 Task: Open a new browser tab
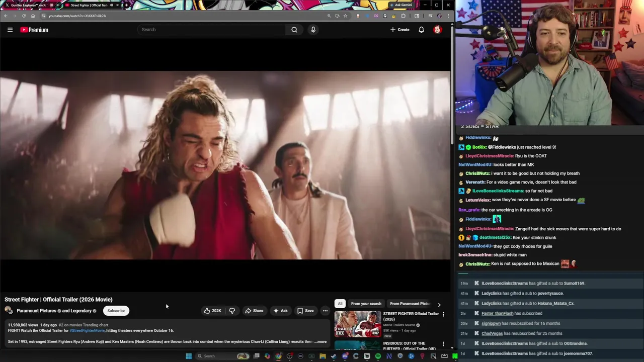pyautogui.click(x=126, y=5)
